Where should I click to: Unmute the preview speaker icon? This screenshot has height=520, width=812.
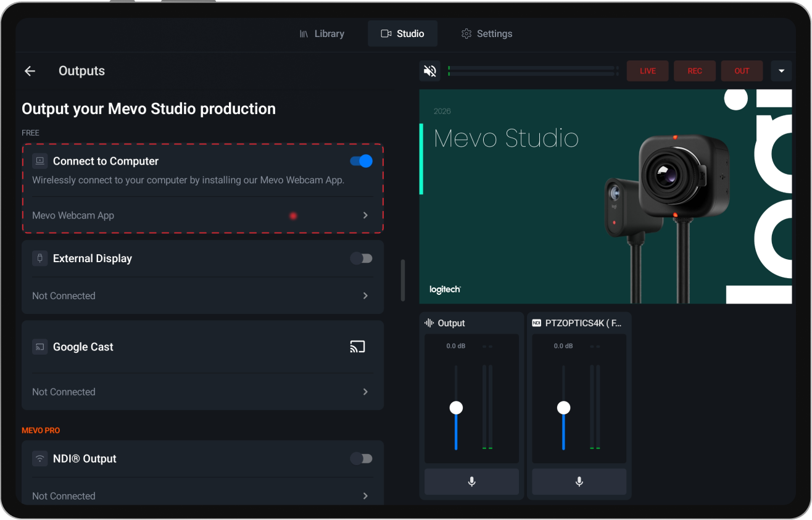(429, 70)
